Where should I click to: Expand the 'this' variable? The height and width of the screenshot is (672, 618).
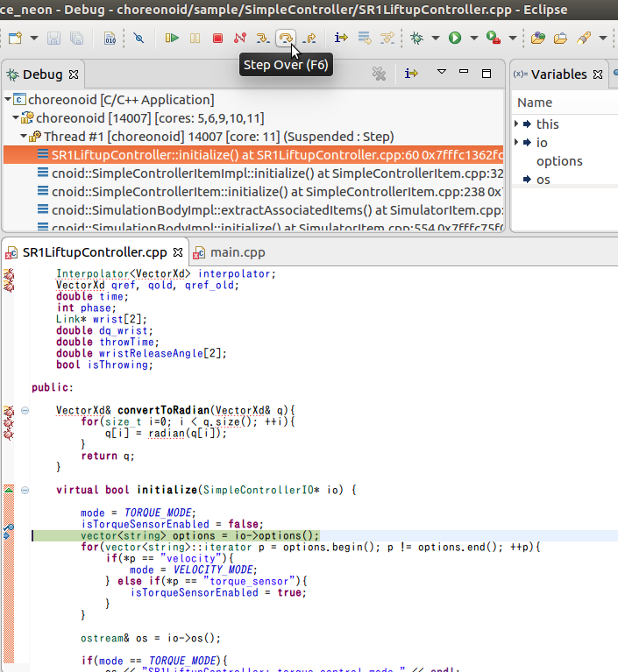tap(517, 124)
